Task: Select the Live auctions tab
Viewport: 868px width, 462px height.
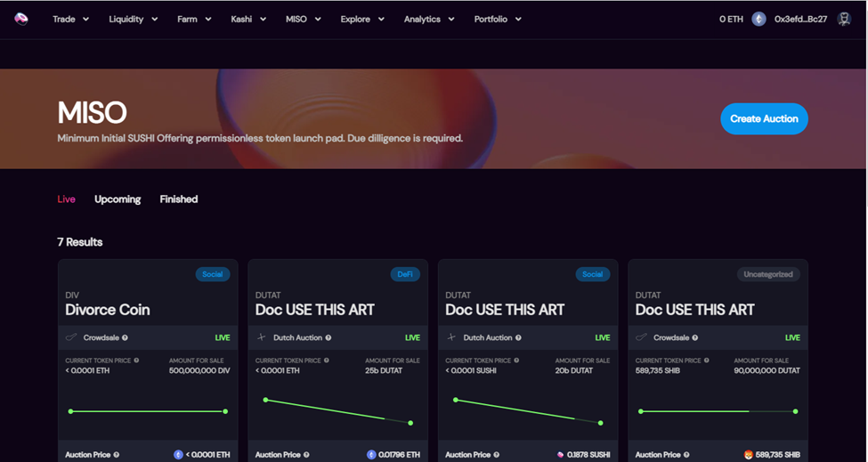Action: (67, 199)
